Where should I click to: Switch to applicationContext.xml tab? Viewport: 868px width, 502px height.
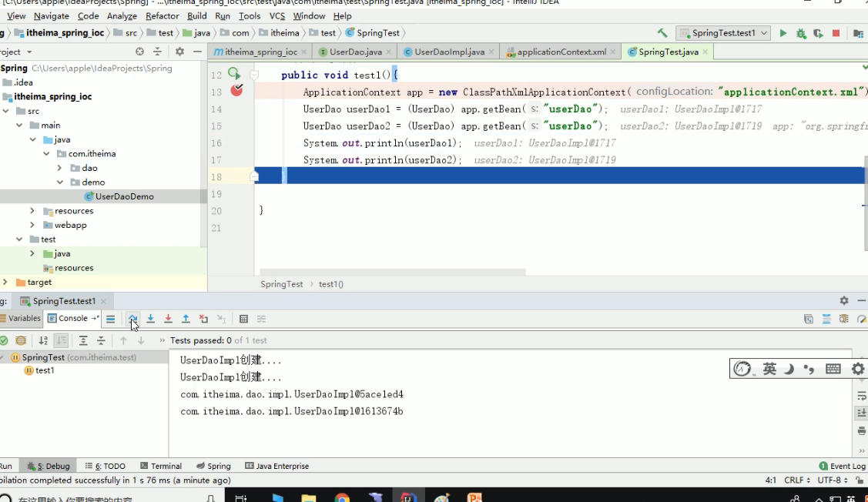[561, 52]
